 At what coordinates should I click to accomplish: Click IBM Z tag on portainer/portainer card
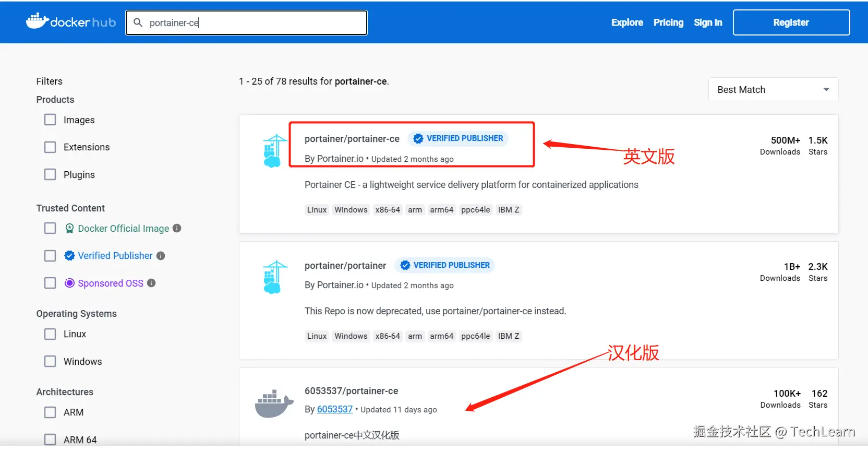pyautogui.click(x=509, y=336)
